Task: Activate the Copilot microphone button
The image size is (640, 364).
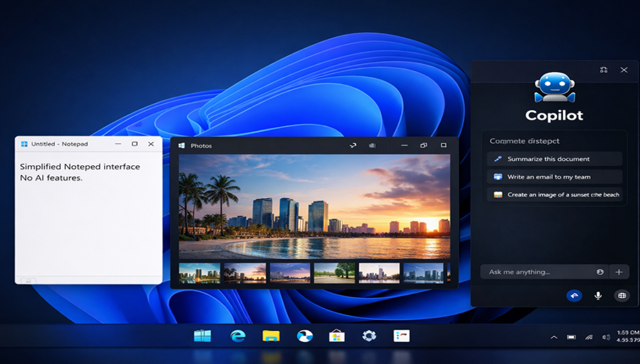Action: (598, 296)
